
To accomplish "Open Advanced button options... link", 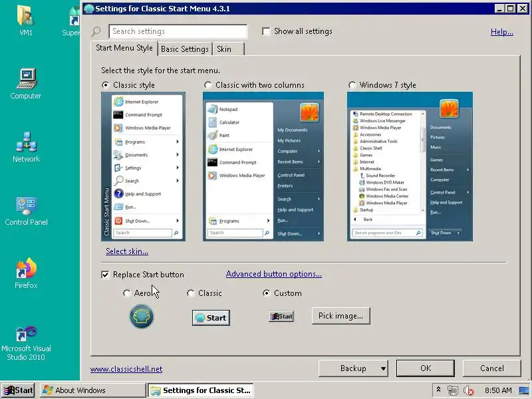I will (x=274, y=274).
